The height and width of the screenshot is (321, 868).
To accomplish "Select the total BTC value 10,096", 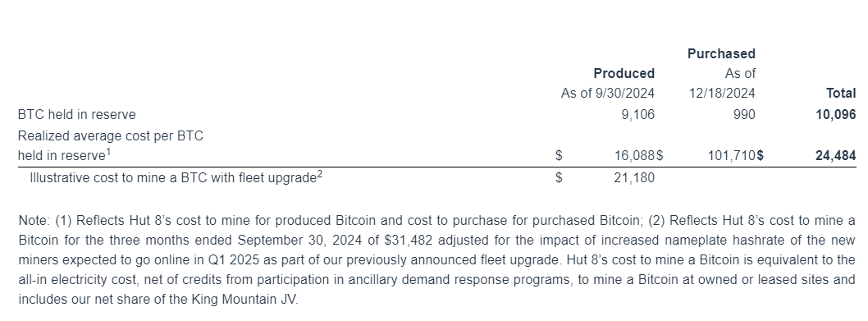I will point(835,115).
